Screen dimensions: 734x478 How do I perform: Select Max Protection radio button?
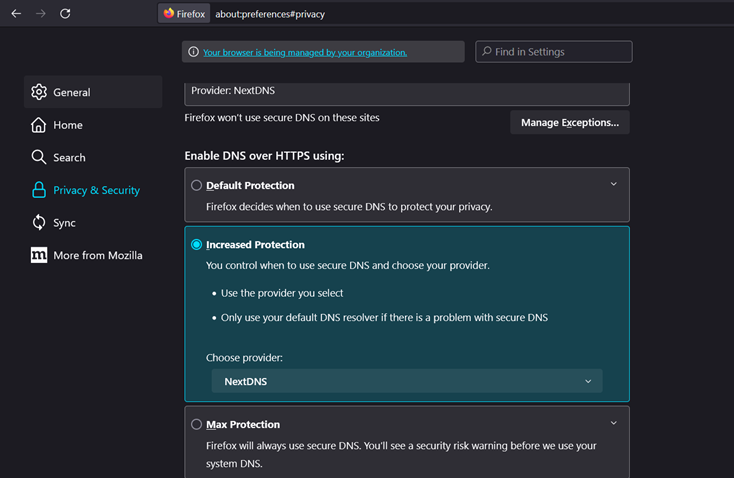point(196,424)
